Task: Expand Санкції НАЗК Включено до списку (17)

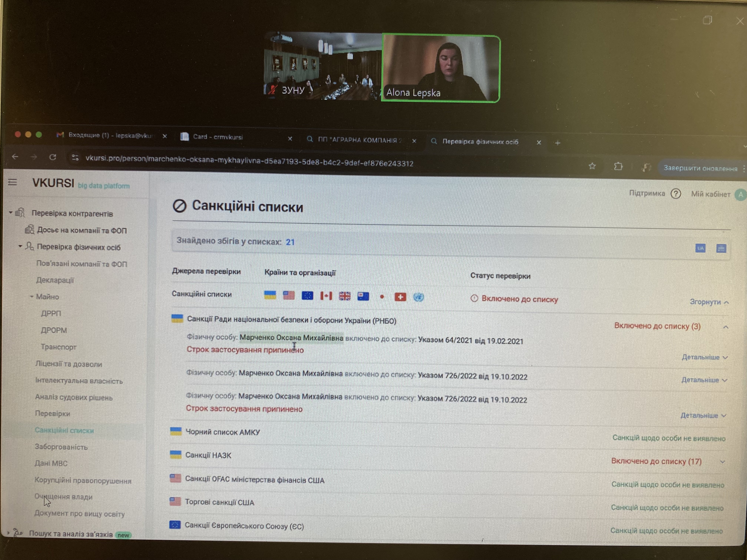Action: 722,461
